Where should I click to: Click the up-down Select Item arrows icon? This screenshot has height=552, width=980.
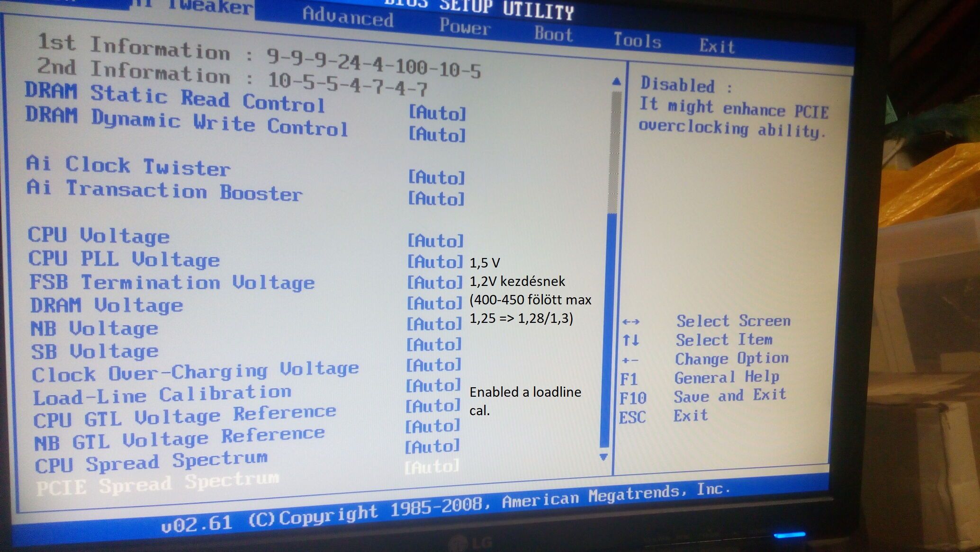pos(631,340)
